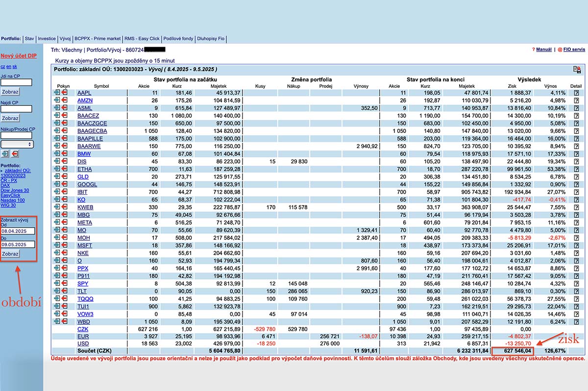Open the BCPPX - Prime market tab
588x391 pixels.
98,39
